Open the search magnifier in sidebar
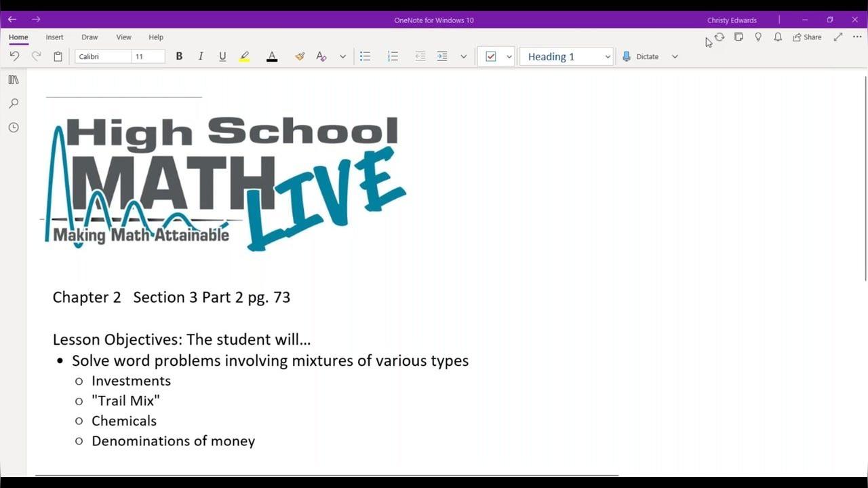This screenshot has height=488, width=868. (x=14, y=104)
